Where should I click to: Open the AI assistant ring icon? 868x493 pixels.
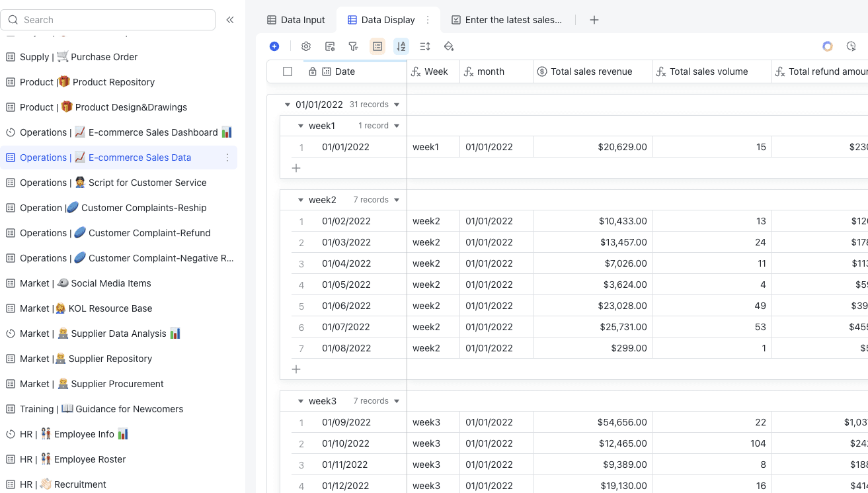(x=828, y=46)
